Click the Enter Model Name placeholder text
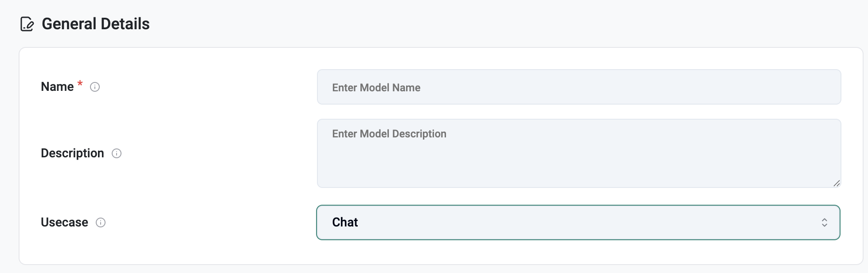This screenshot has width=868, height=273. pos(376,88)
